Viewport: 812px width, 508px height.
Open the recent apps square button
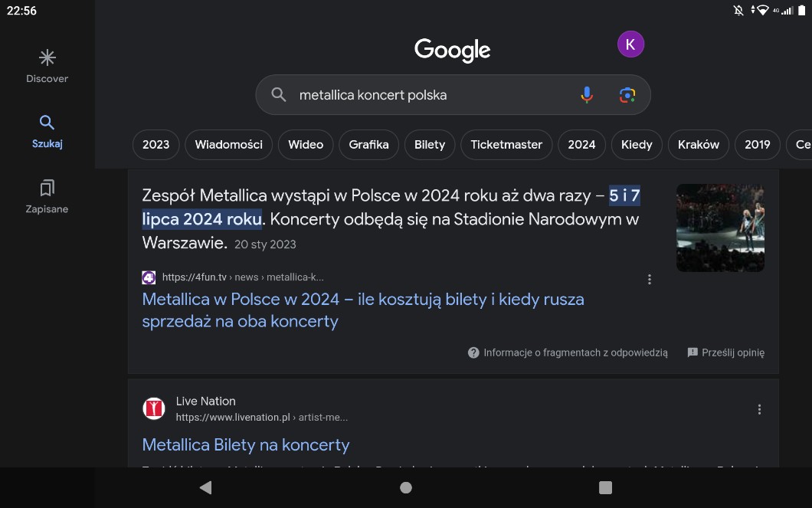[605, 487]
